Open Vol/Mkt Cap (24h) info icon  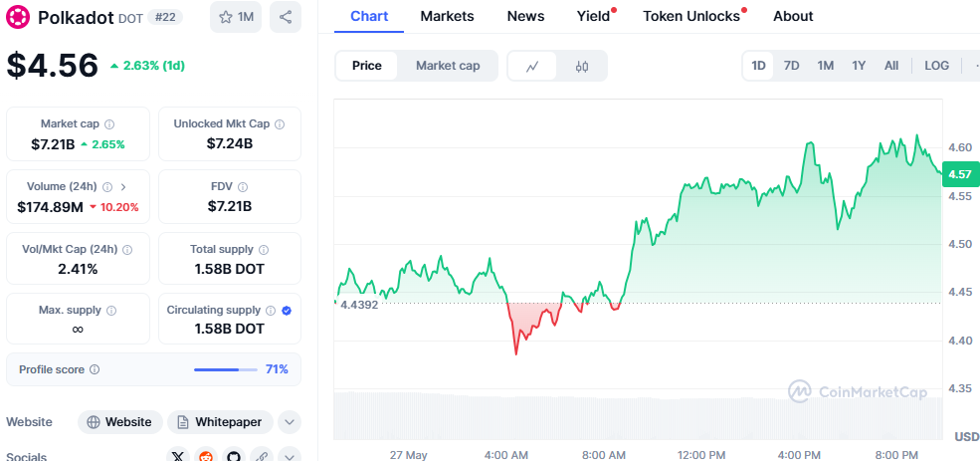coord(127,250)
